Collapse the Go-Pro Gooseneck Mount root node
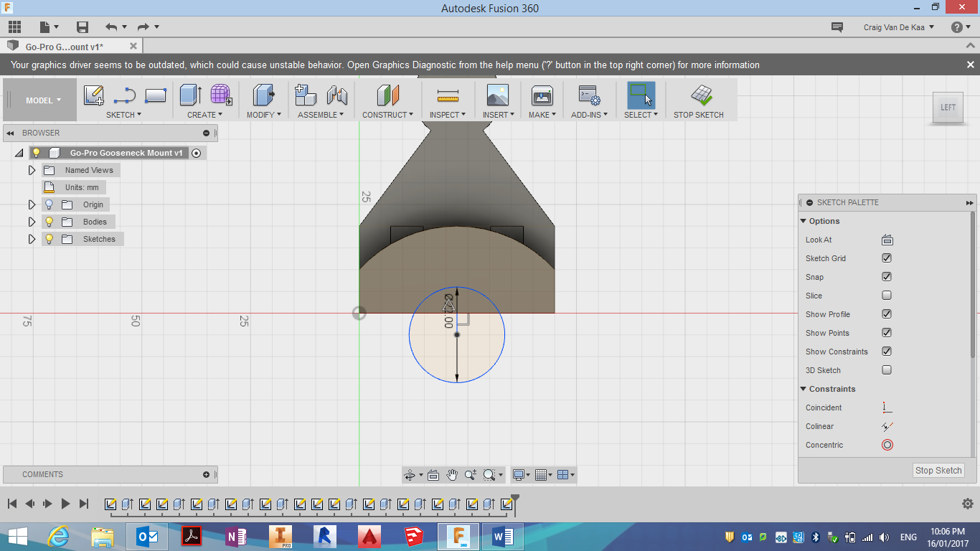Screen dimensions: 980x551 coord(19,153)
